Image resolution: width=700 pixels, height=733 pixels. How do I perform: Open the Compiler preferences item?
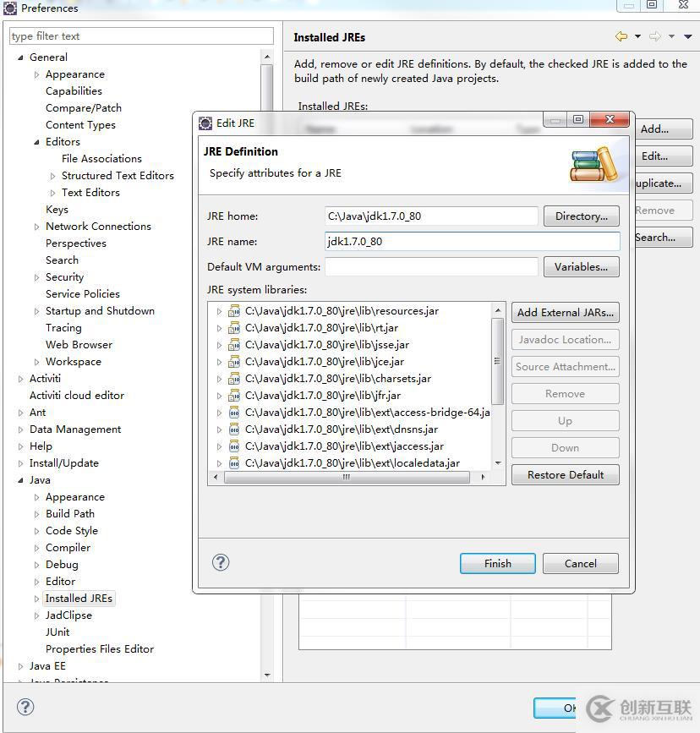(x=68, y=547)
